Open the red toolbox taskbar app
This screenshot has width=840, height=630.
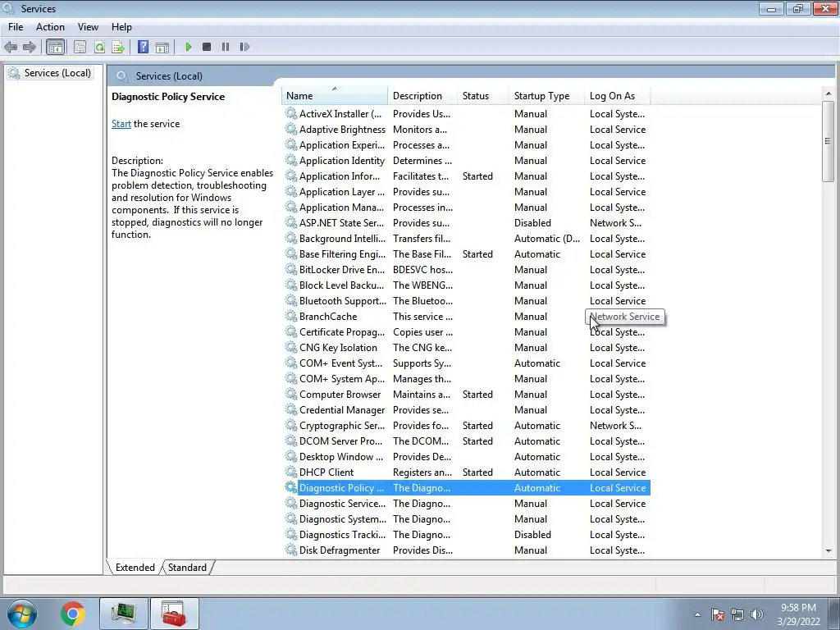click(174, 614)
